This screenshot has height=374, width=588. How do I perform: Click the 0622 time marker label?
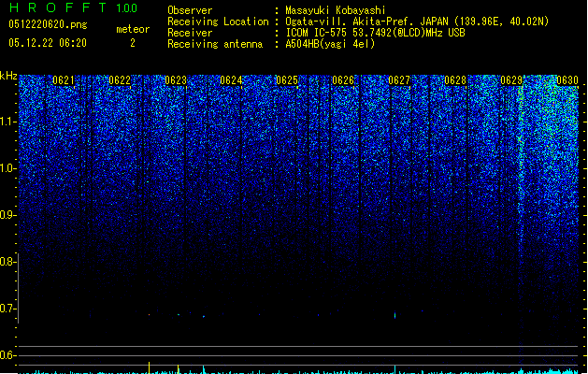(x=120, y=80)
